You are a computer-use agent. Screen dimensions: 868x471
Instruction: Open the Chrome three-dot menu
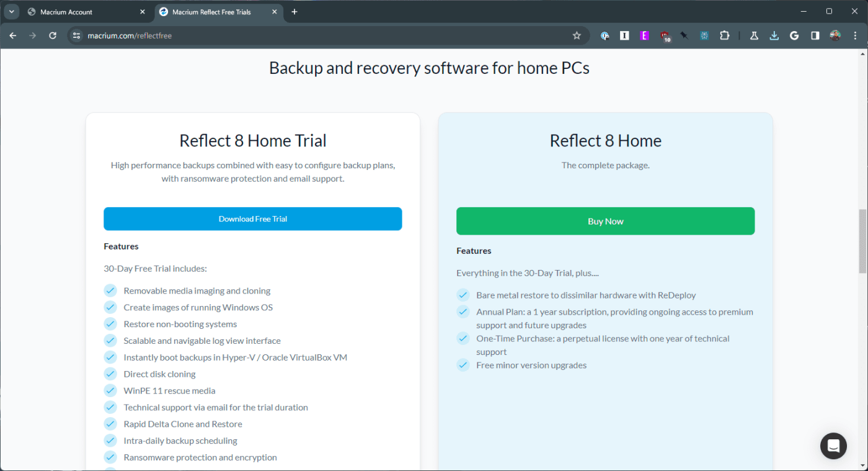(x=855, y=36)
